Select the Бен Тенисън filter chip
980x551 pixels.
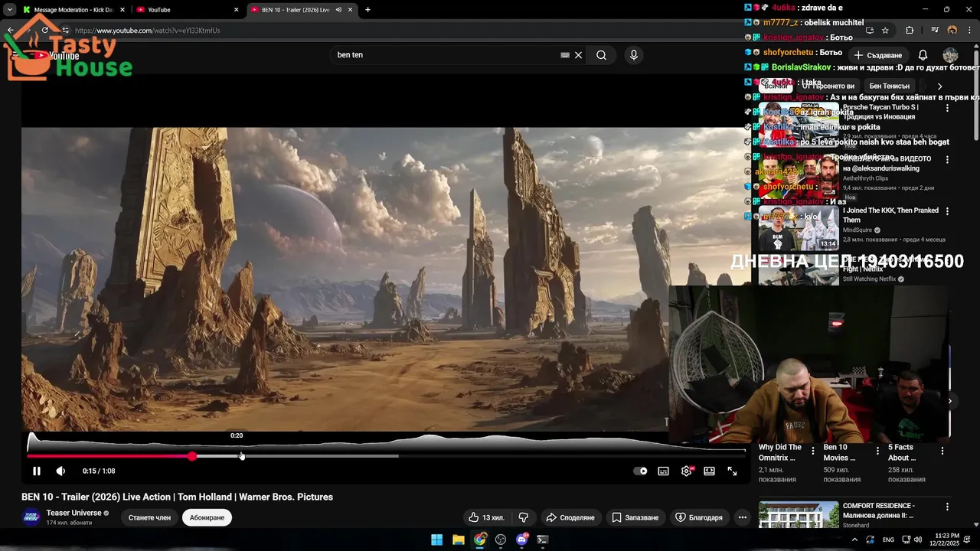[889, 86]
